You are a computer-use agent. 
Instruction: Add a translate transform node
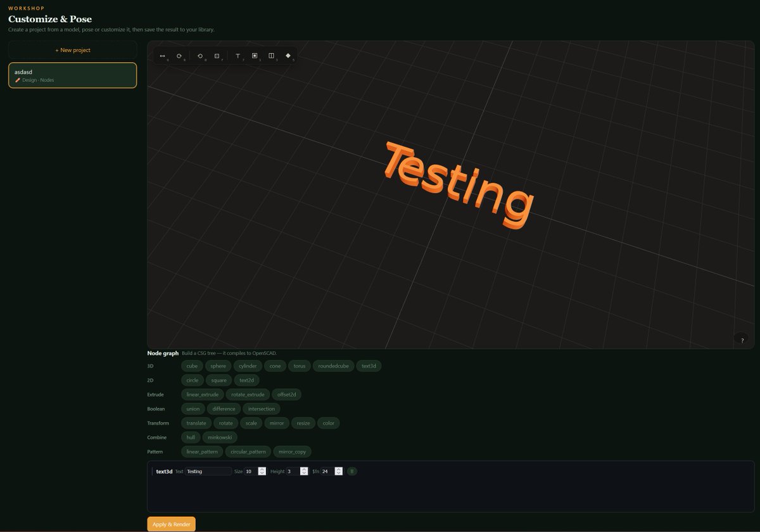(196, 423)
